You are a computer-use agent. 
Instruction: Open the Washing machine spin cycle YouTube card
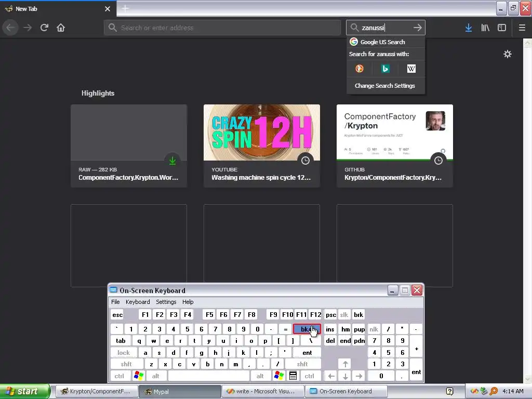(262, 146)
